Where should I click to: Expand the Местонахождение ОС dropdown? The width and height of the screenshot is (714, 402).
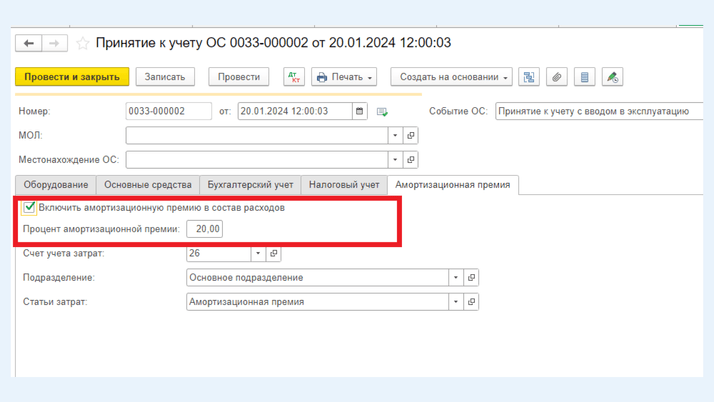[395, 160]
